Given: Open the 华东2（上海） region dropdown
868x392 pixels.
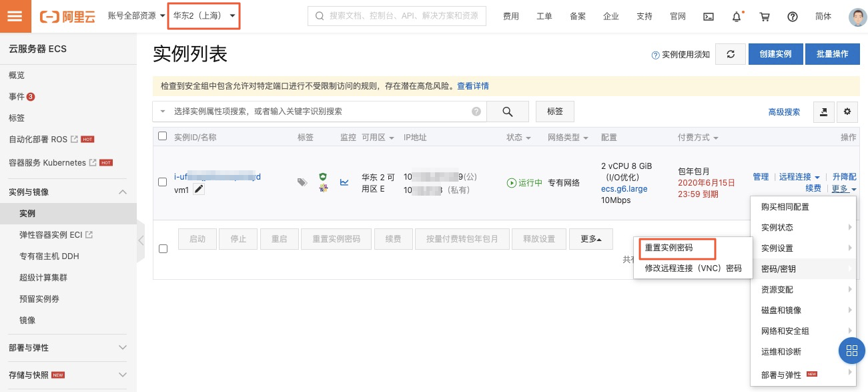Looking at the screenshot, I should [203, 15].
